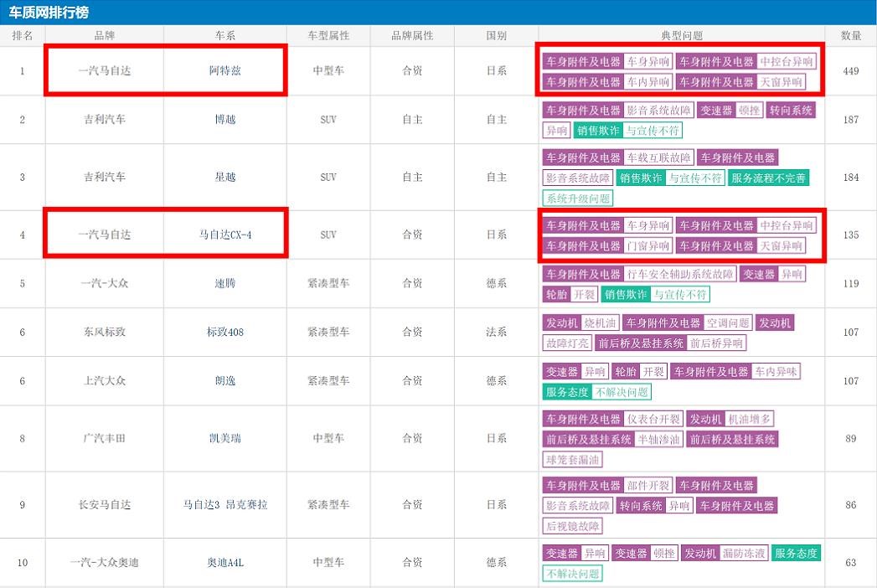Image resolution: width=877 pixels, height=588 pixels.
Task: Open the 马自达3 昂克赛拉 series link
Action: 224,504
